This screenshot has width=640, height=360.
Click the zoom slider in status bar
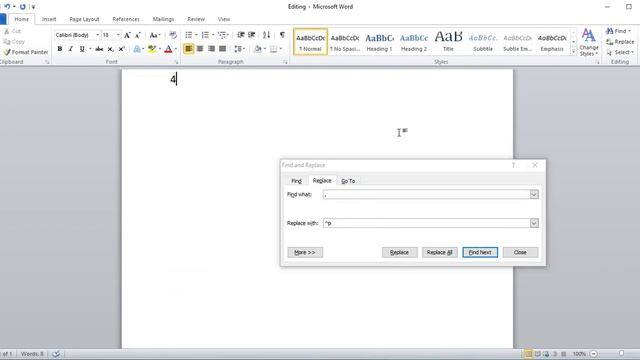(x=621, y=353)
